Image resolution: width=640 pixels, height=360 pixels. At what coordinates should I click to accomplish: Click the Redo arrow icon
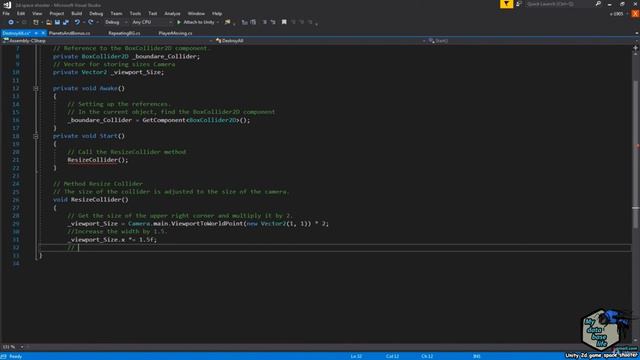coord(91,22)
